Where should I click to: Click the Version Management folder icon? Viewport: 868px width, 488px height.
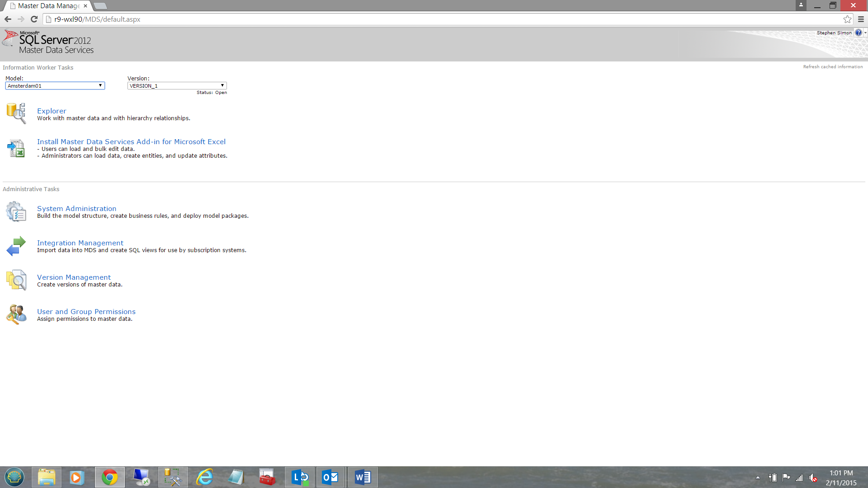point(16,280)
